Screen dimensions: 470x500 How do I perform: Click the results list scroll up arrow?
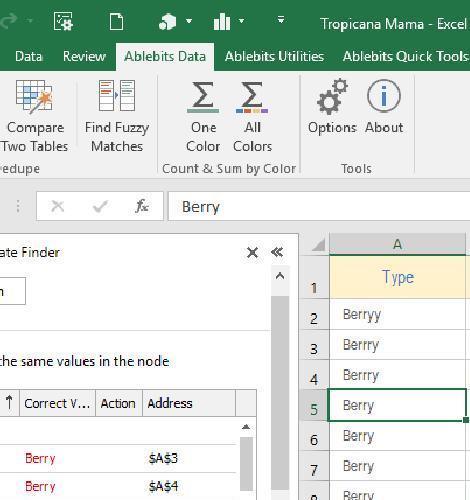[x=246, y=427]
